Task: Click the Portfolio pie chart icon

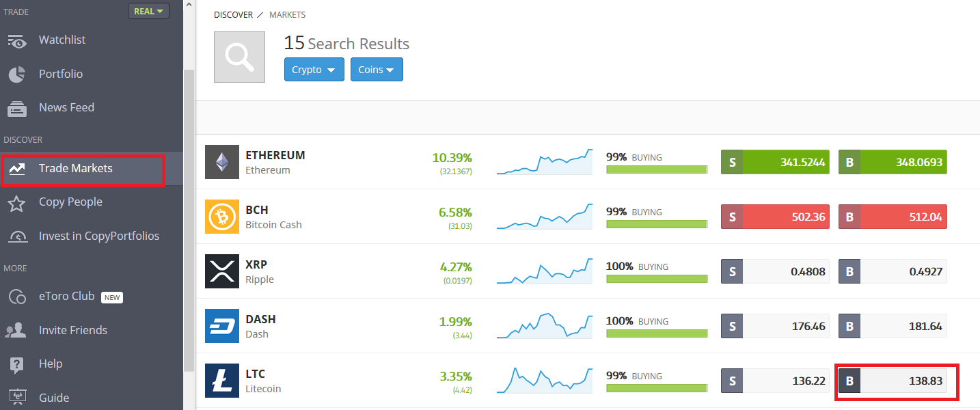Action: coord(17,74)
